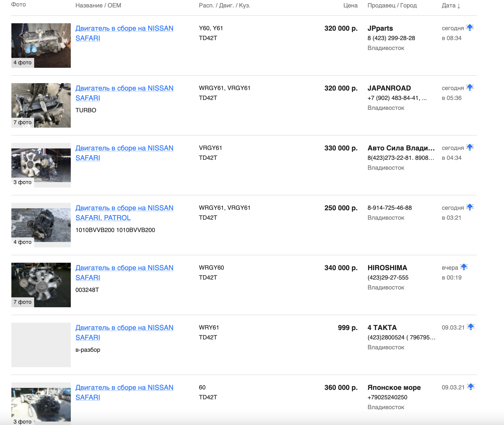
Task: Click the price 250 000 р.
Action: [x=341, y=208]
